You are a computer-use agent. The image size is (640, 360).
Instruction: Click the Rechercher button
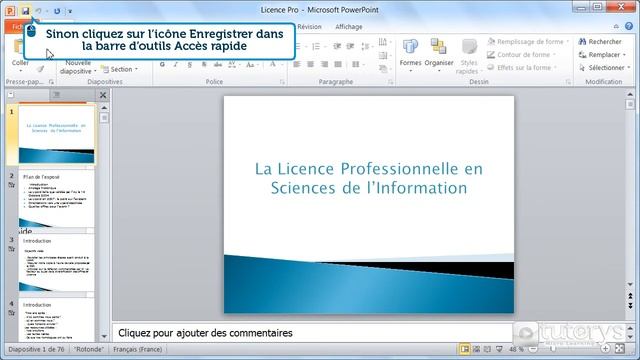click(600, 42)
